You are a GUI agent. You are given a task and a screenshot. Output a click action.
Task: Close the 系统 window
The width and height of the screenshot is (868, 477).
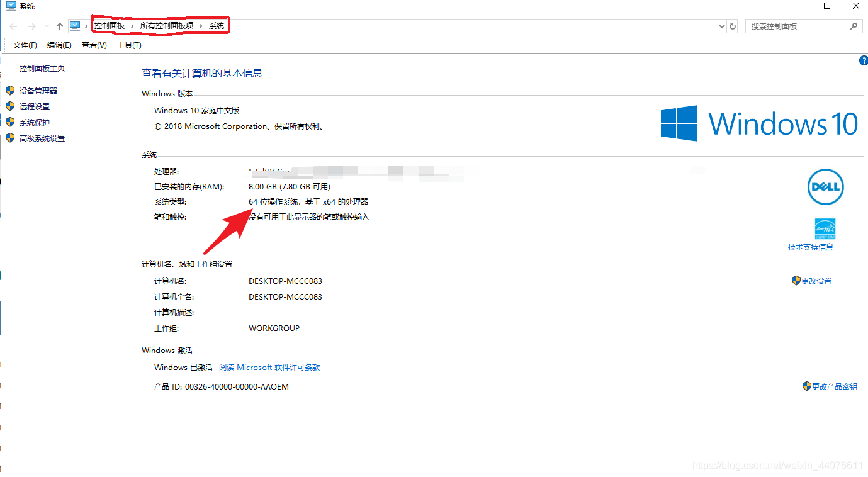pyautogui.click(x=855, y=6)
